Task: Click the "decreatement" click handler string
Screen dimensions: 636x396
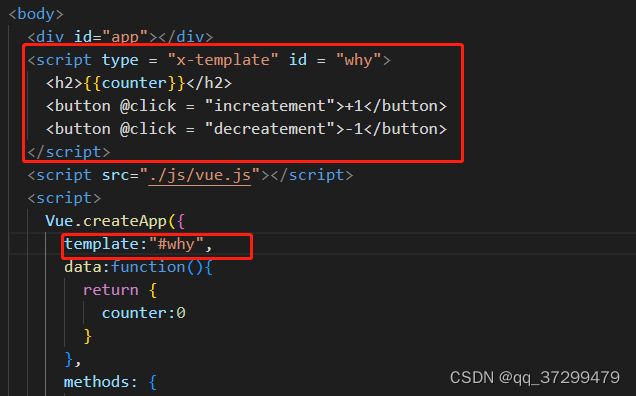Action: [270, 129]
